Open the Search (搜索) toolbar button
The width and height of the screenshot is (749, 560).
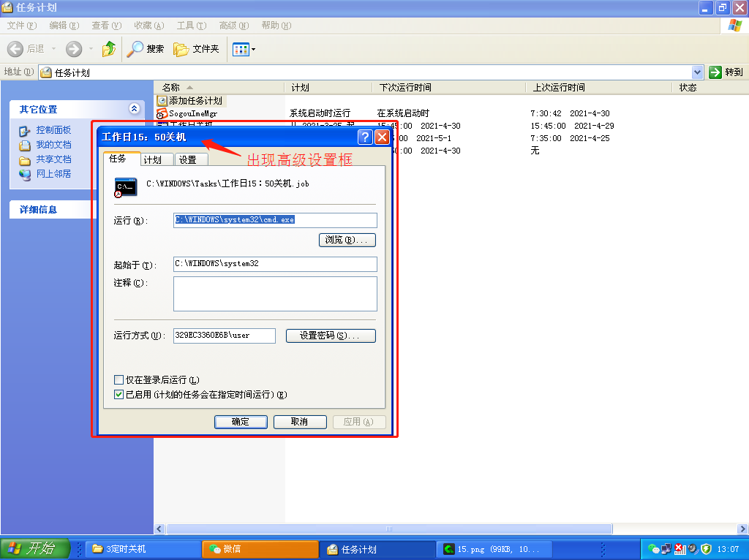point(146,49)
